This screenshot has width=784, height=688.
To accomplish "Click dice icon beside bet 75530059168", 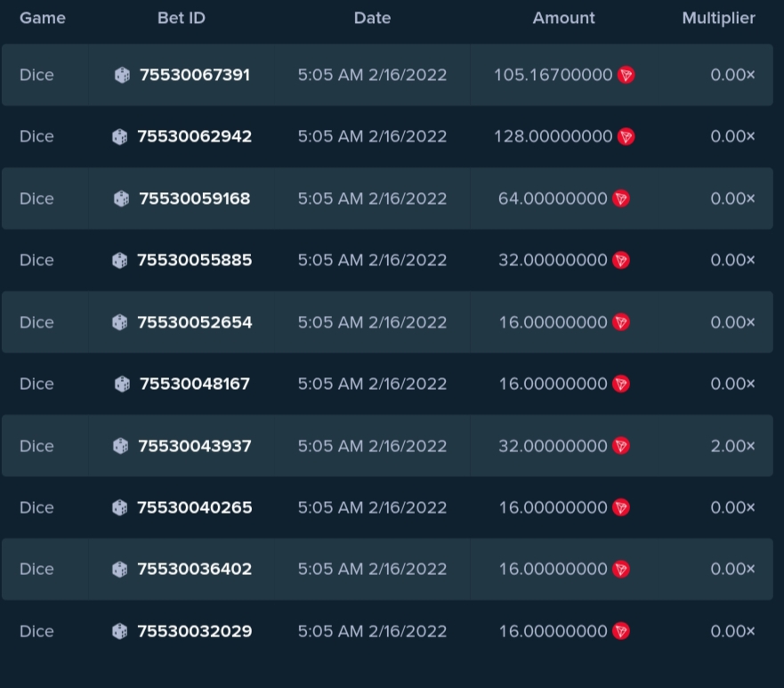I will (122, 198).
